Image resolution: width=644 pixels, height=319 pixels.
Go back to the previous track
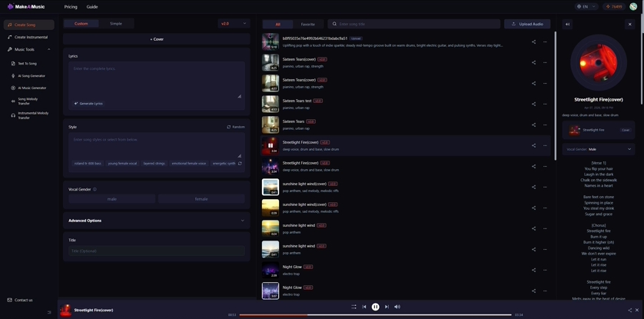(x=364, y=307)
